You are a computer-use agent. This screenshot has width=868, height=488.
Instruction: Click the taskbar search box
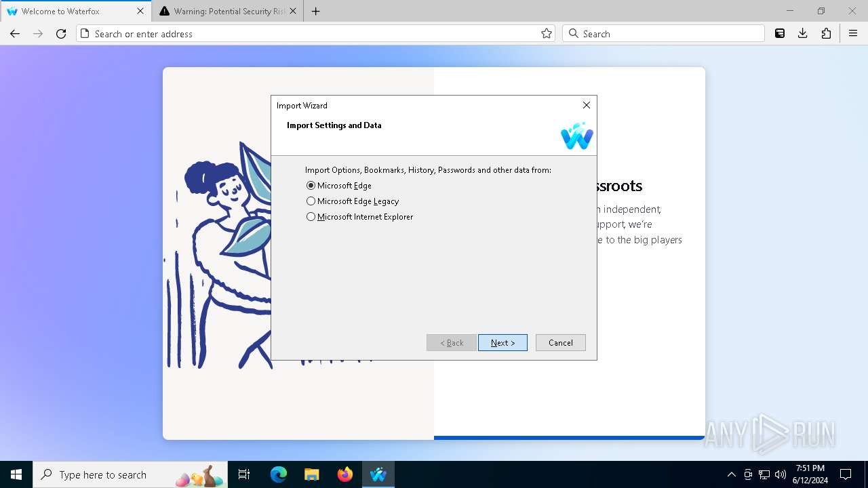130,474
